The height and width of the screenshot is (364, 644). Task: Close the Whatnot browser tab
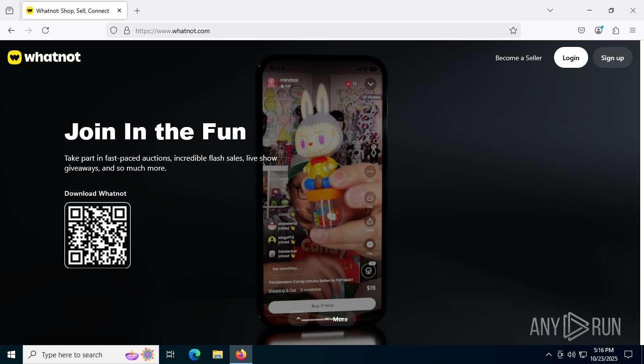(119, 10)
